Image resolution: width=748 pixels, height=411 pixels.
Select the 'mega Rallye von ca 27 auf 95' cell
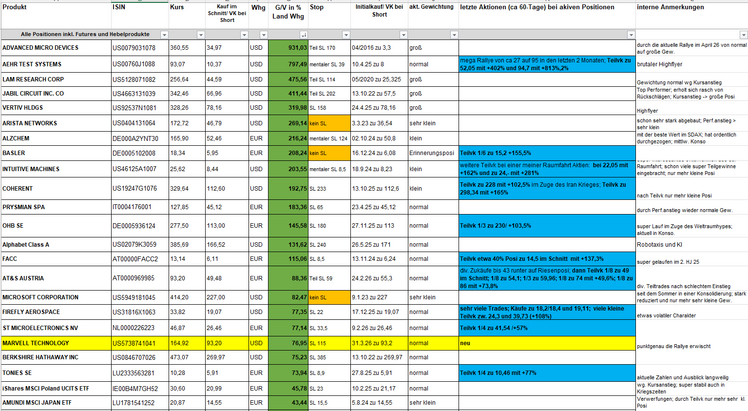[547, 64]
